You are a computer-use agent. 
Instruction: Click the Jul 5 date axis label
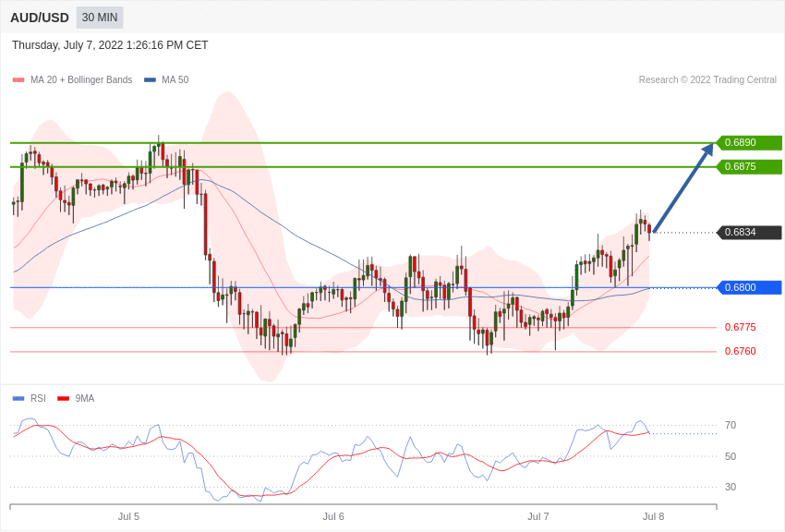128,516
